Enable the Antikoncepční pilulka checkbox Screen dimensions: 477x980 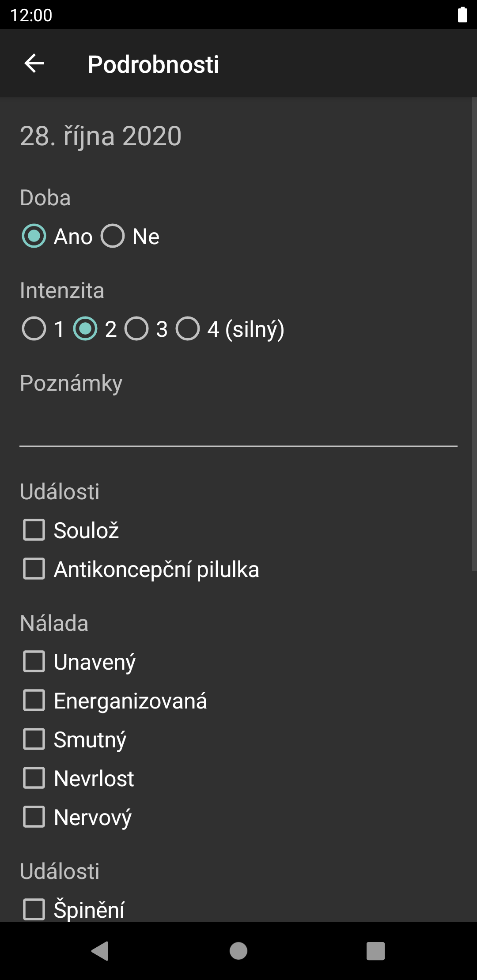click(x=34, y=569)
